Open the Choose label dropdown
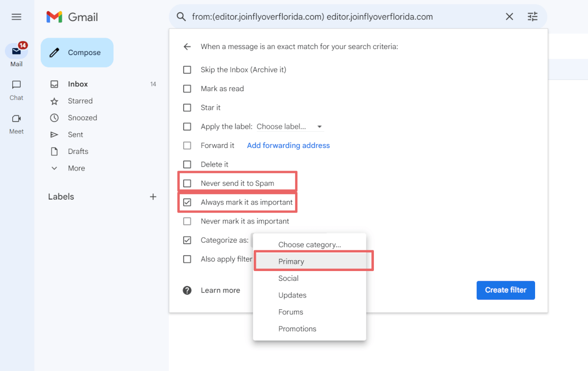588x371 pixels. pos(290,126)
